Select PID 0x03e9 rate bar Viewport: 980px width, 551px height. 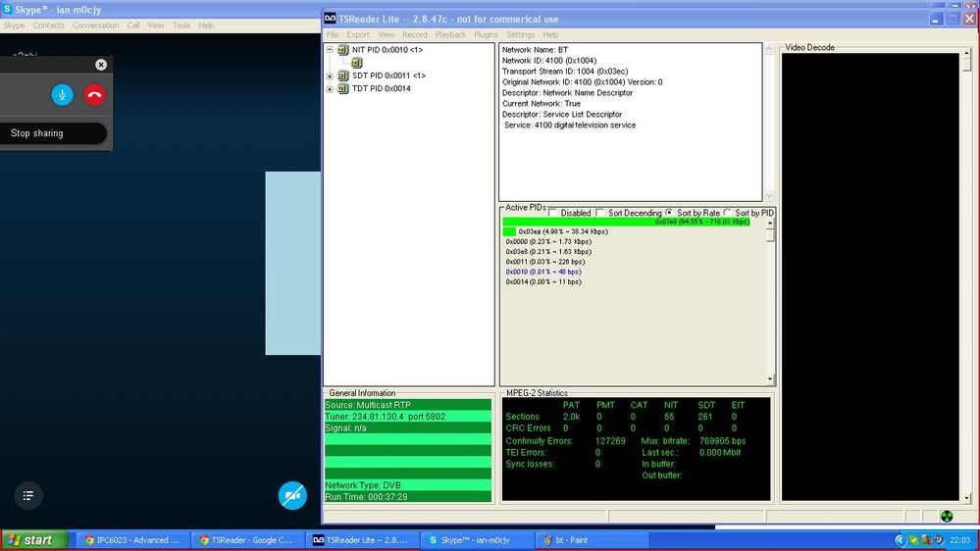point(626,222)
